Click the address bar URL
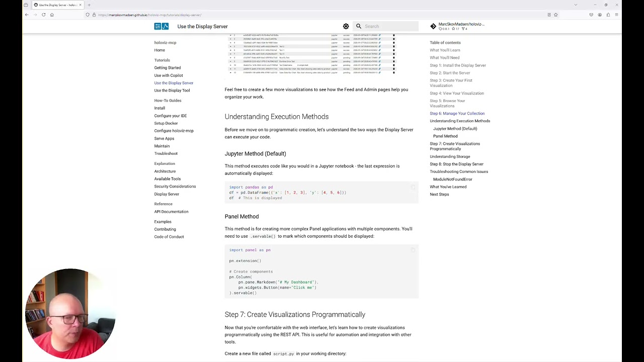 pos(149,15)
